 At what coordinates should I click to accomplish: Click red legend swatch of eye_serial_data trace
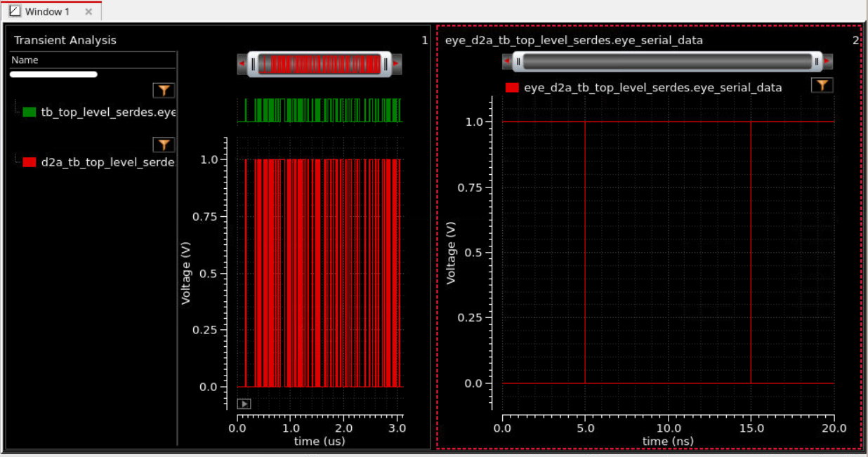pos(512,88)
